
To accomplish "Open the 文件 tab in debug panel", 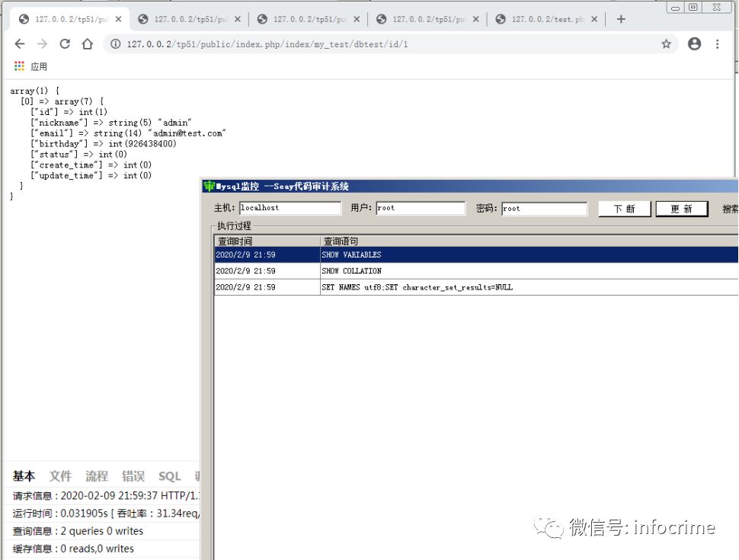I will 60,476.
